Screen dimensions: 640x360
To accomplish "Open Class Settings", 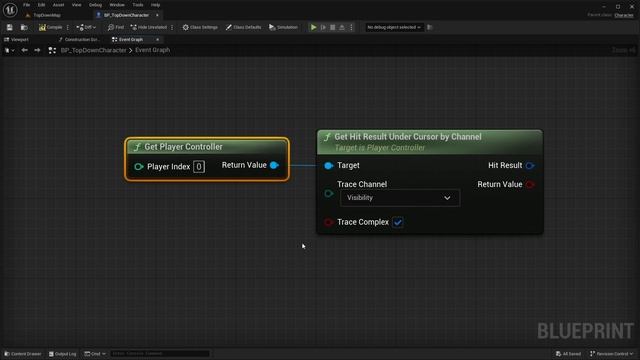I will (x=200, y=27).
